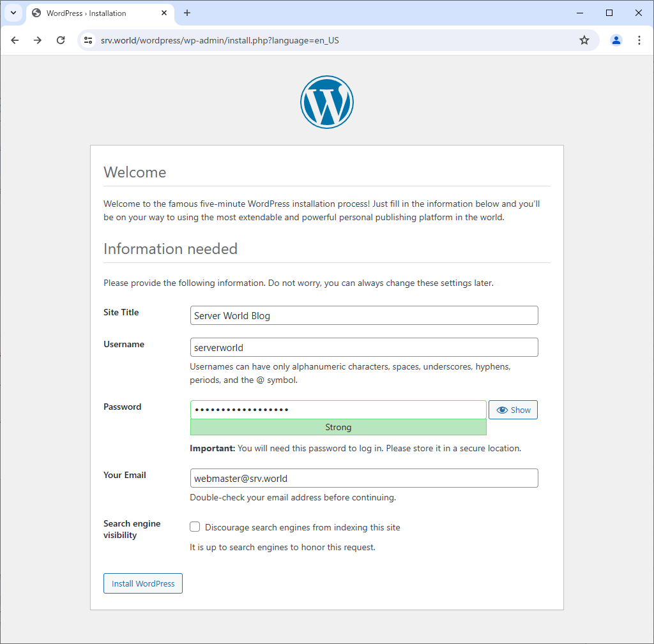Viewport: 654px width, 644px height.
Task: Edit the Username field
Action: tap(364, 347)
